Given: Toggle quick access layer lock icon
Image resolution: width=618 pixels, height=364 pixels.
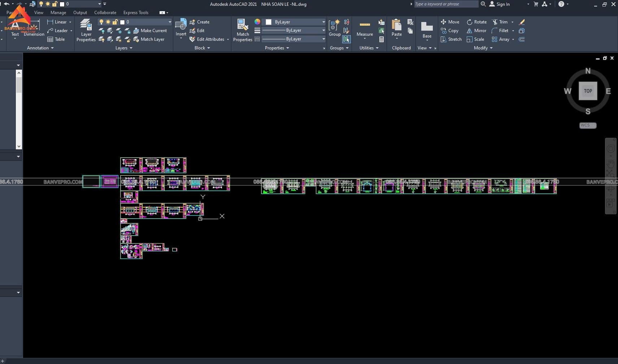Looking at the screenshot, I should click(x=55, y=4).
